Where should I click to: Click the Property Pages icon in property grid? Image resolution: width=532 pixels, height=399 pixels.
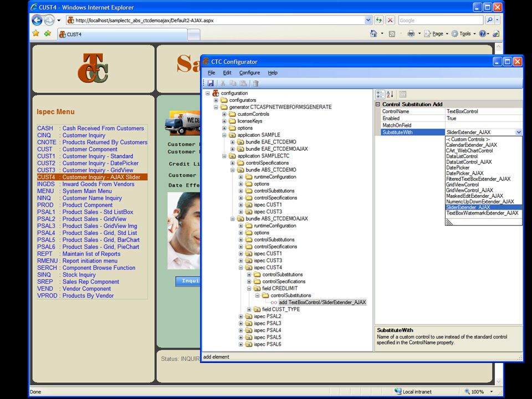tap(402, 94)
